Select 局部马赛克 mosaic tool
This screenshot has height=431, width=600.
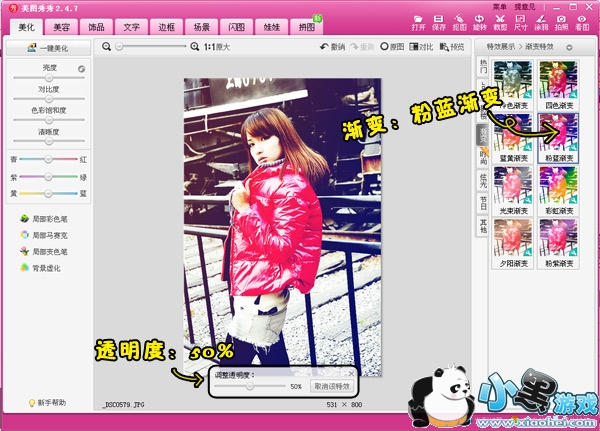point(44,235)
